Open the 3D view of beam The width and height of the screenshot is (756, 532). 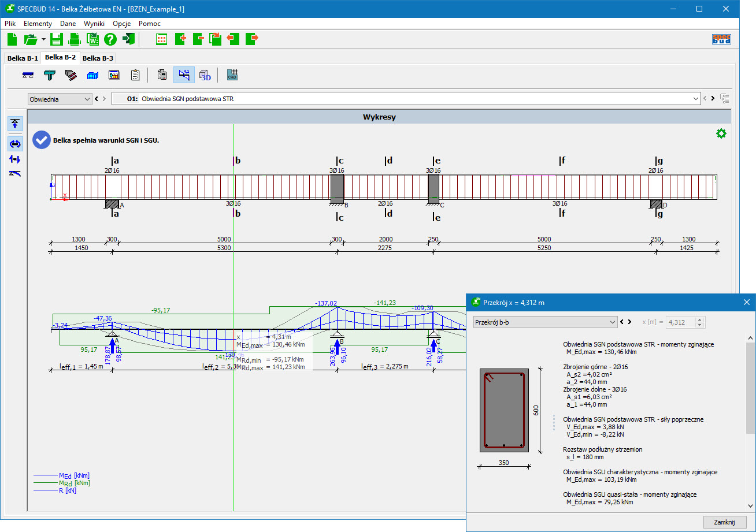[205, 75]
